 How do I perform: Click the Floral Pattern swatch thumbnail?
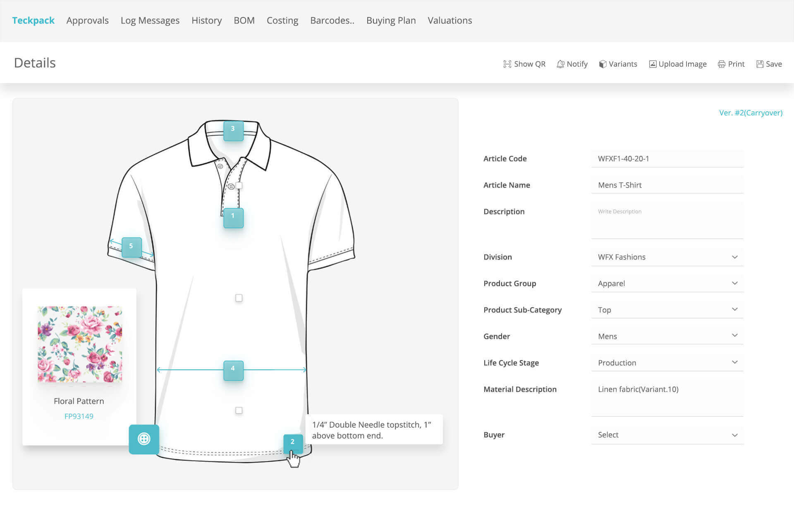(80, 344)
